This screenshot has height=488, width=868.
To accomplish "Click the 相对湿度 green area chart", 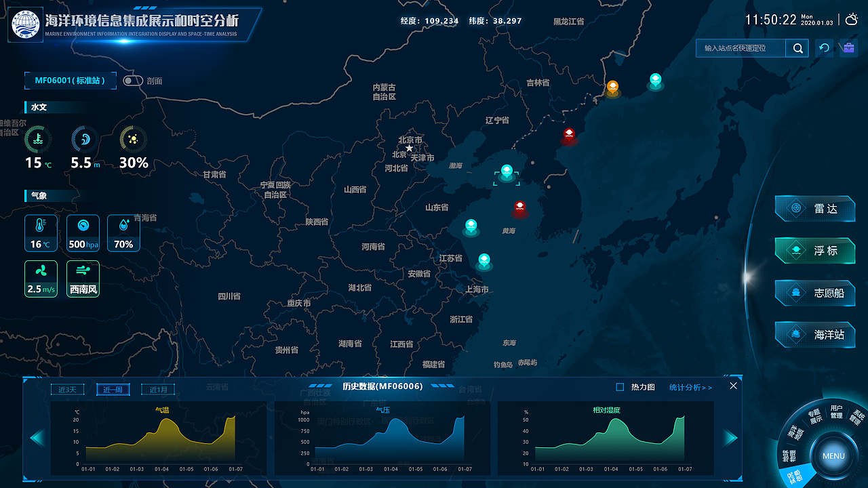I will coord(610,440).
